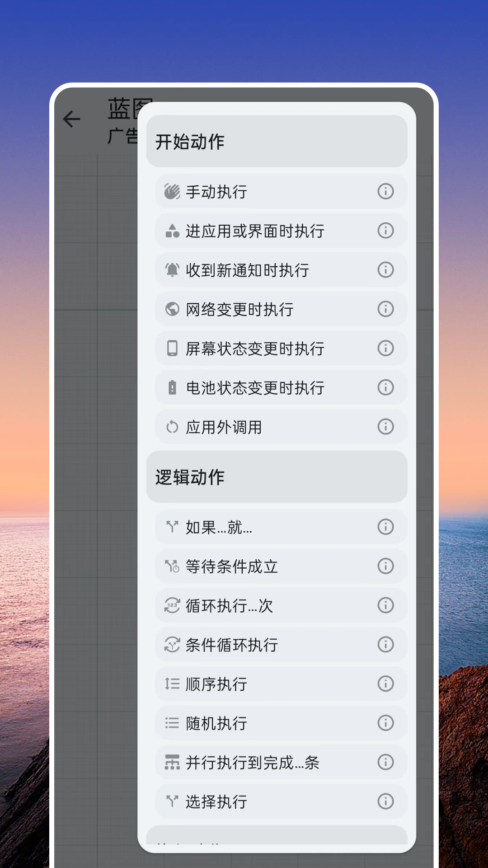
Task: Open info for 随机执行
Action: click(385, 723)
